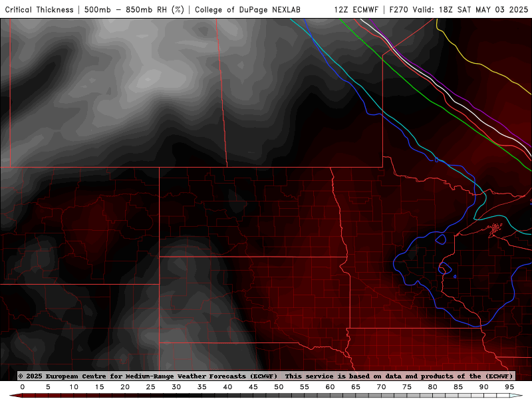Click the '10' colorbar scale label

click(x=74, y=387)
